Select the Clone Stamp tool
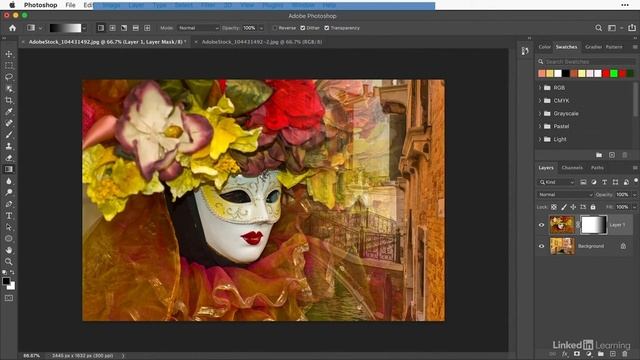 coord(9,146)
